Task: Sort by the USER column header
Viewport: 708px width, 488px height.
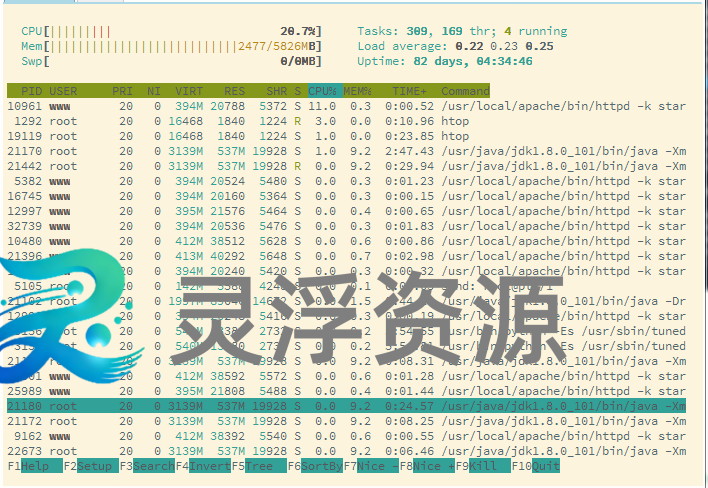Action: (63, 91)
